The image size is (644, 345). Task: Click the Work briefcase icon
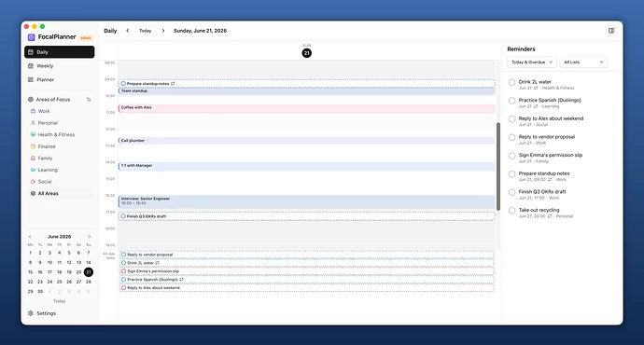[33, 111]
